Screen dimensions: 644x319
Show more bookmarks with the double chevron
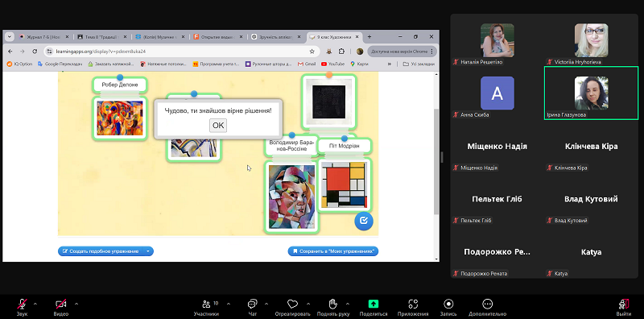coord(390,64)
